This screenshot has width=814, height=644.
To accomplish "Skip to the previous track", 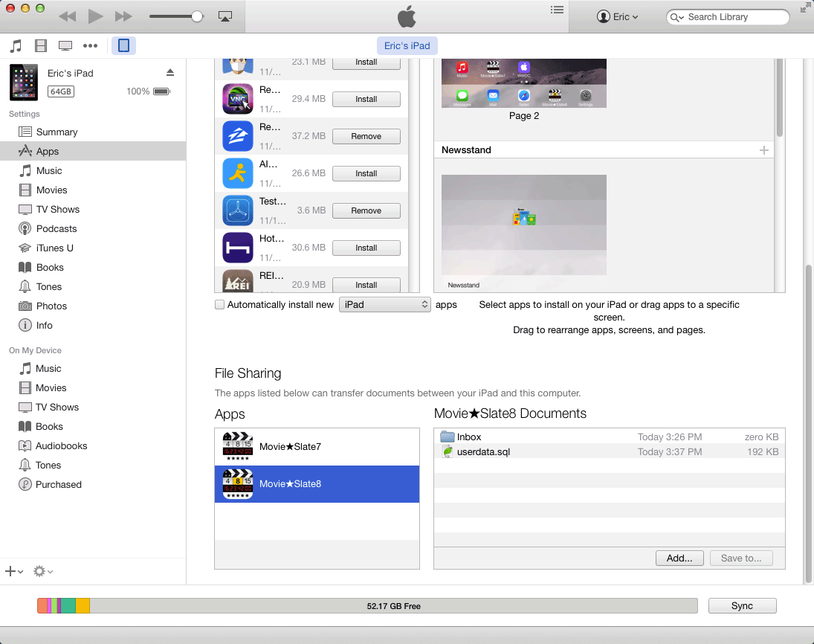I will 68,16.
